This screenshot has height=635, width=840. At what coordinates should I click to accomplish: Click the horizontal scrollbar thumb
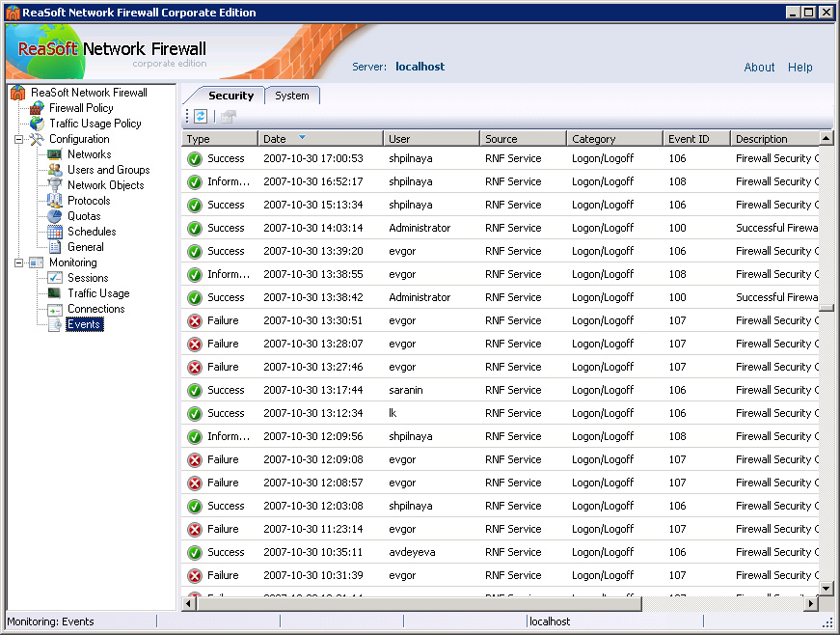tap(419, 604)
